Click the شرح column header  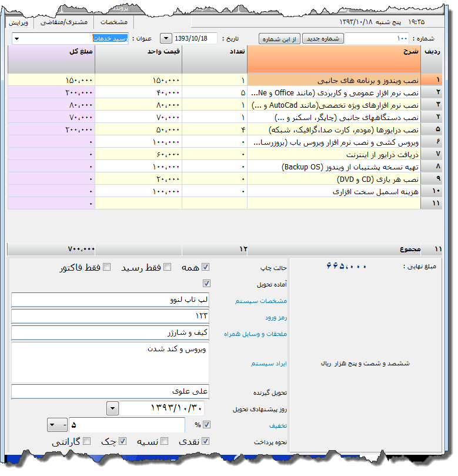click(x=333, y=59)
